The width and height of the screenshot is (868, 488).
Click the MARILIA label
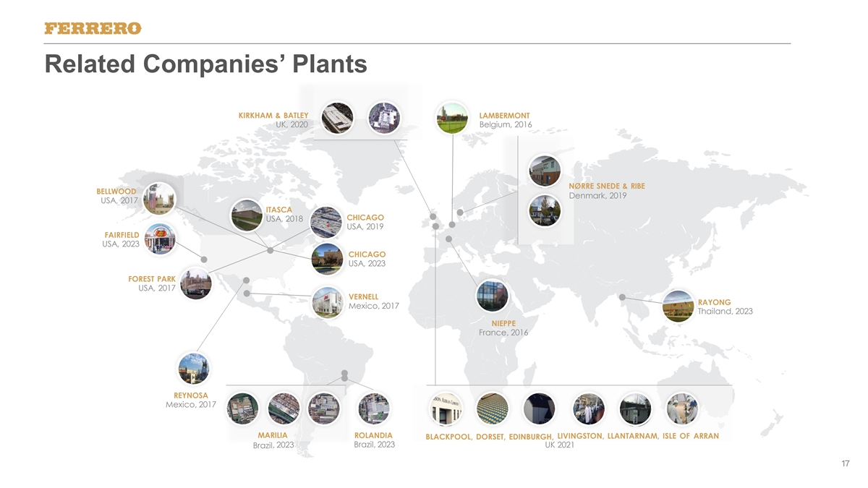tap(273, 435)
